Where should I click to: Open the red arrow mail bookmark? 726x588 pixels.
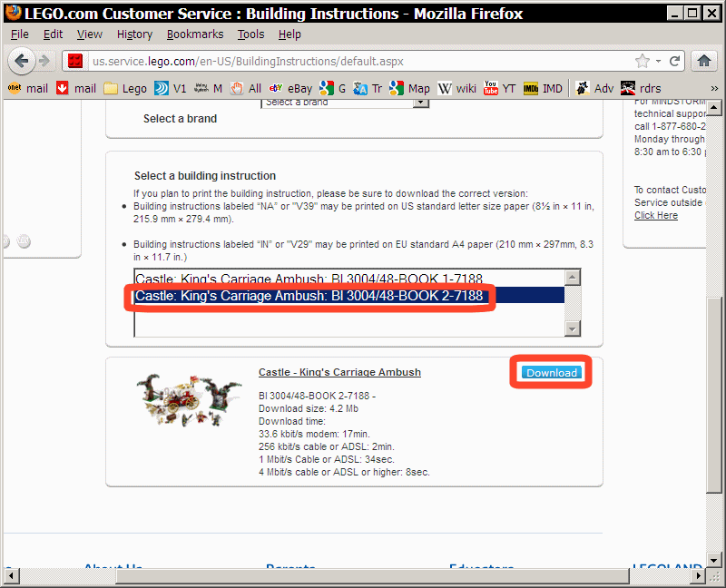[x=76, y=88]
